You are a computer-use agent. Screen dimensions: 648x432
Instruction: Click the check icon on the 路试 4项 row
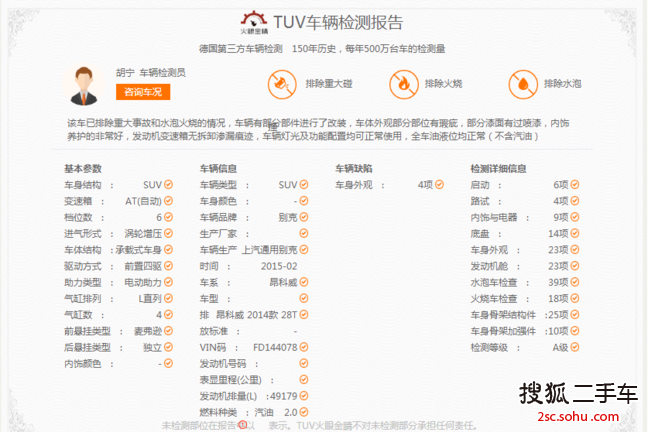click(575, 201)
